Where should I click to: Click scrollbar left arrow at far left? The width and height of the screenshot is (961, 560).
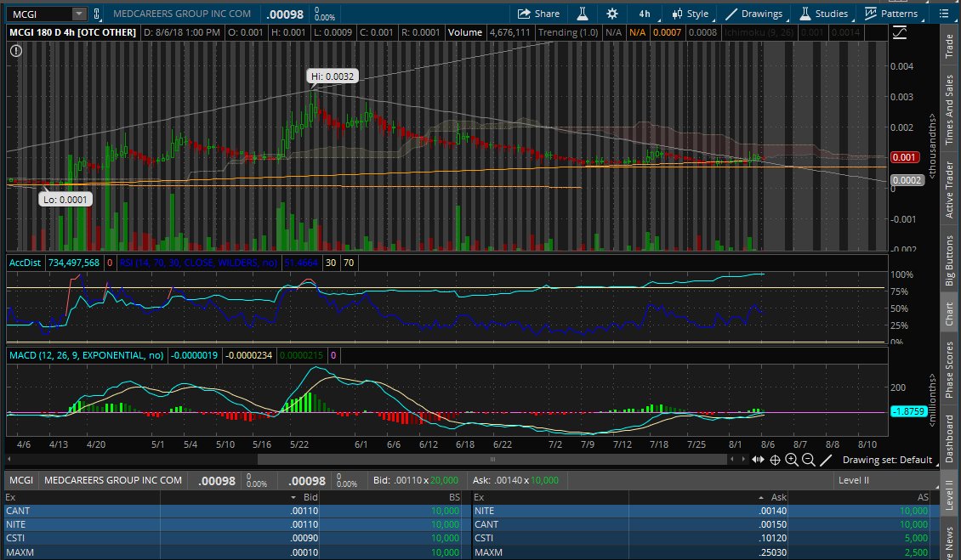[9, 459]
